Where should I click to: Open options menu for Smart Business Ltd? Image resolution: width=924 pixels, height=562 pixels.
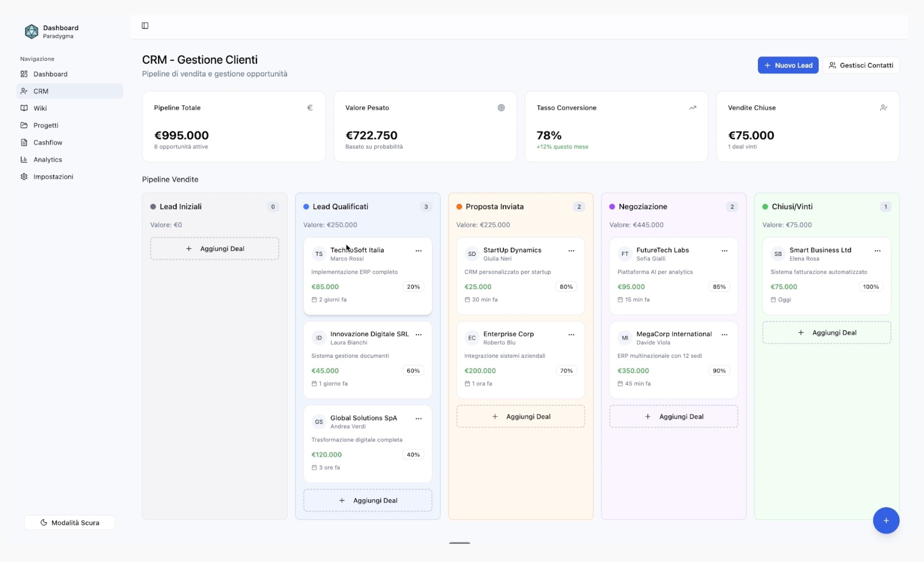pos(877,251)
